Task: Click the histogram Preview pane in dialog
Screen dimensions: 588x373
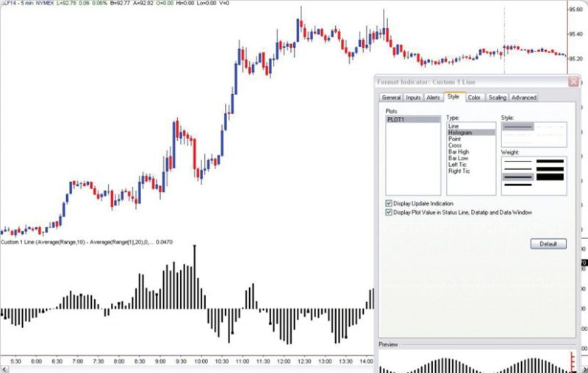Action: click(x=477, y=361)
